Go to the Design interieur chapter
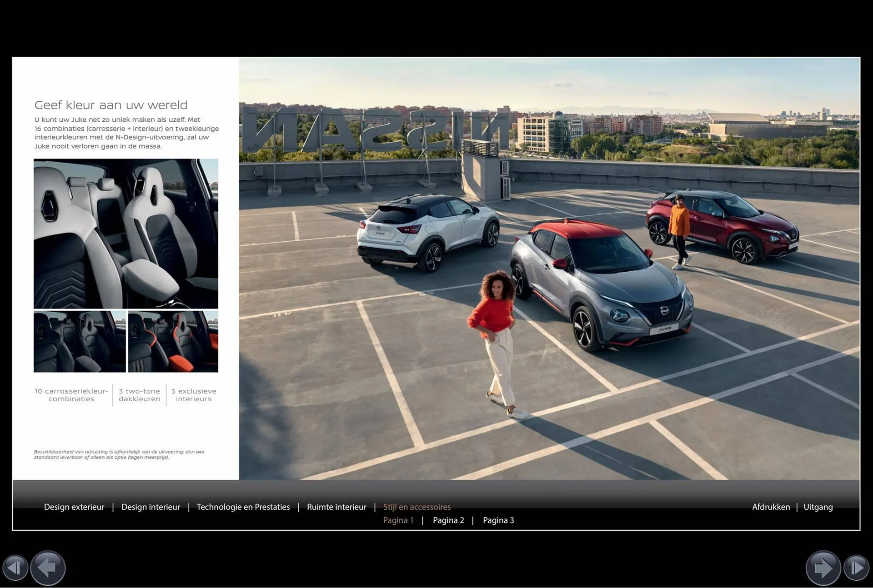Image resolution: width=873 pixels, height=588 pixels. coord(151,507)
